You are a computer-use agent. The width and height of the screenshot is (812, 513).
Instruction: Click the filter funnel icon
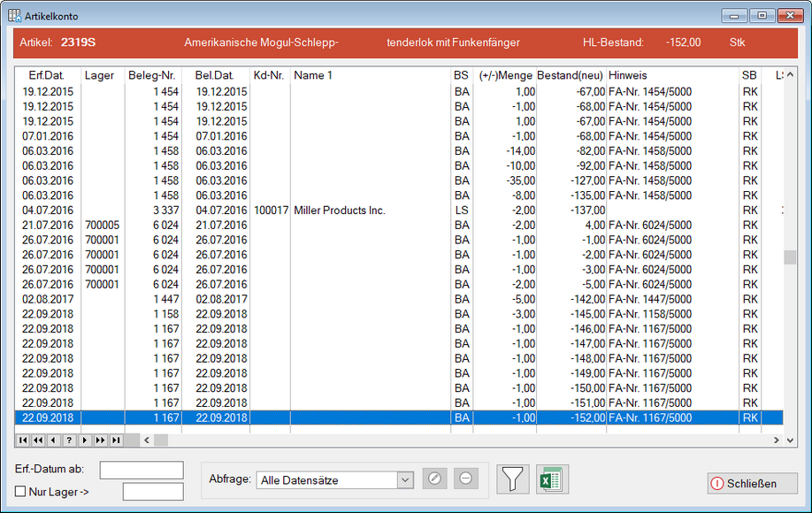(x=511, y=479)
